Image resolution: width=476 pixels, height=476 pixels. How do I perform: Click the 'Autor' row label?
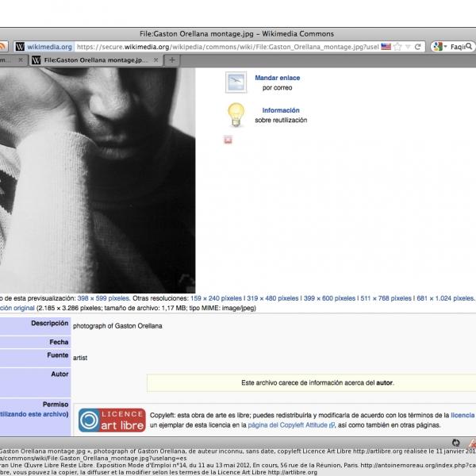coord(59,374)
